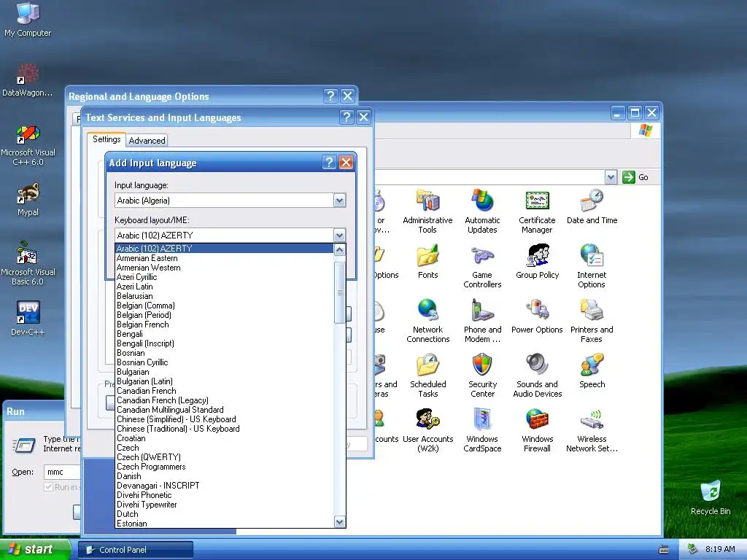Open Date and Time applet
This screenshot has width=747, height=560.
click(x=592, y=206)
